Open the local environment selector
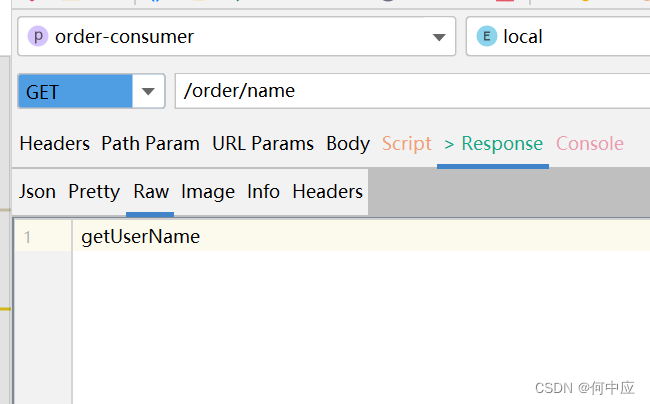Image resolution: width=650 pixels, height=404 pixels. pyautogui.click(x=558, y=36)
